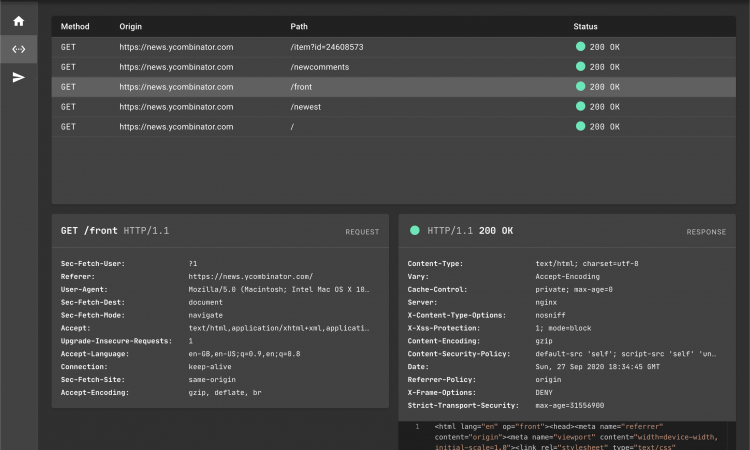Sort by the Path column header
Screen dimensions: 750x450
(299, 26)
